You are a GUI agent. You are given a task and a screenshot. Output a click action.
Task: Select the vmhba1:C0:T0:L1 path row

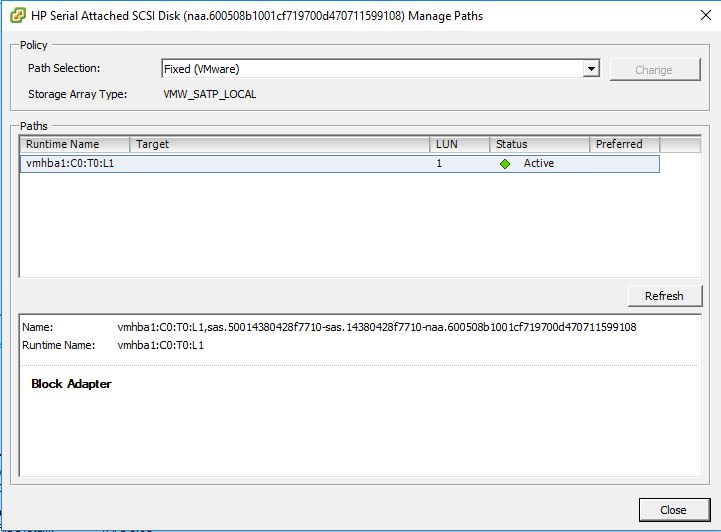click(x=340, y=164)
